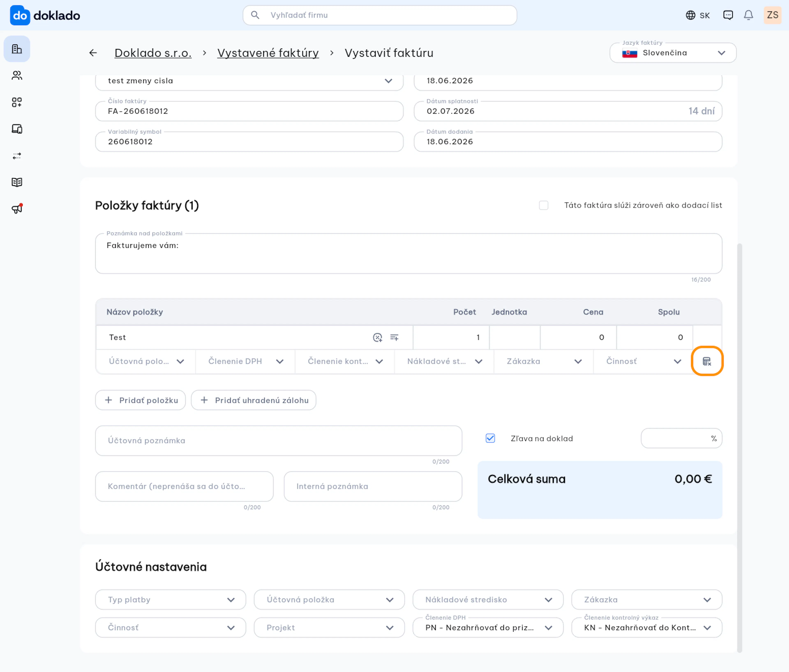Click the 'Položky faktúry (1)' heading
This screenshot has height=672, width=789.
tap(147, 206)
